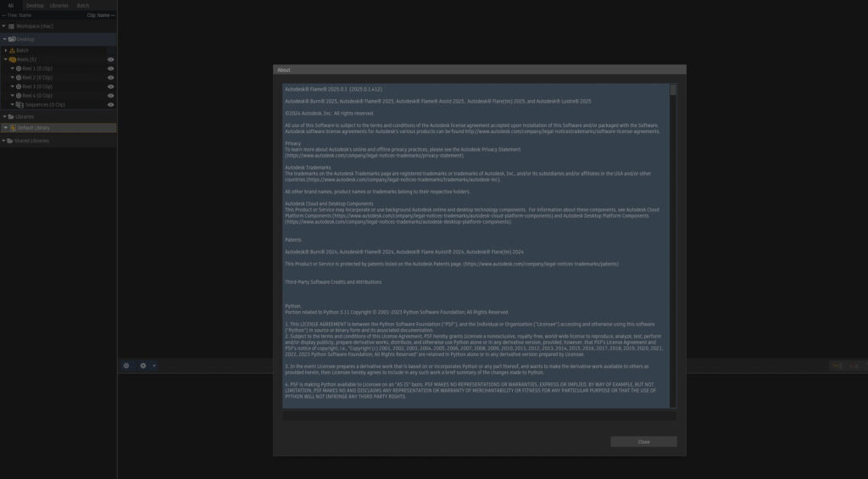Toggle the Sequences eye visibility icon
The height and width of the screenshot is (479, 868).
point(110,104)
